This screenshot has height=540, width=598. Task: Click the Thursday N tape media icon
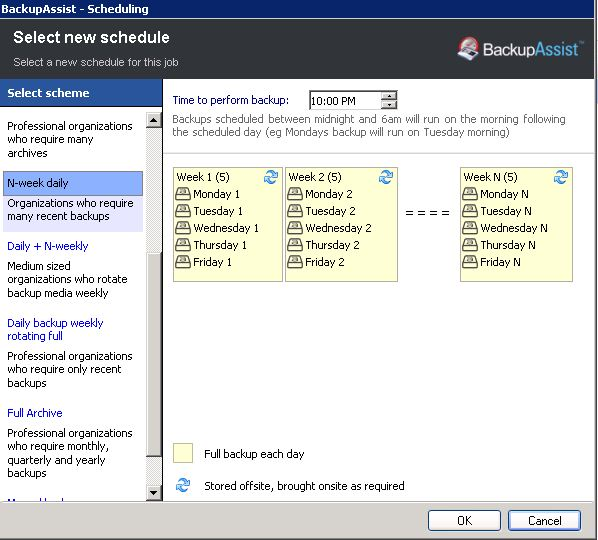[x=470, y=244]
